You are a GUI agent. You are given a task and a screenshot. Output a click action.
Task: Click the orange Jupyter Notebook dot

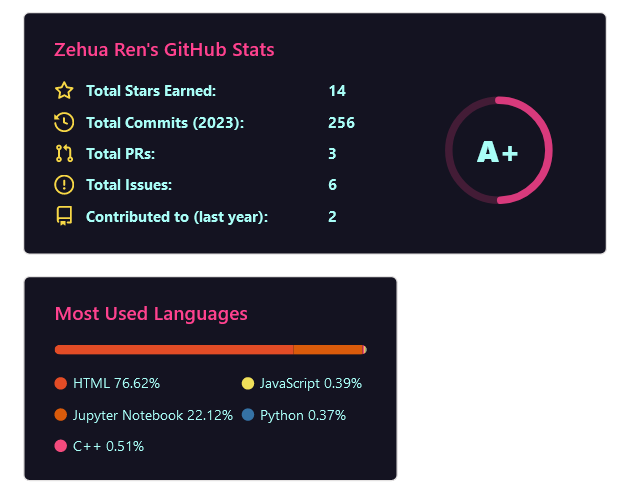[x=61, y=414]
